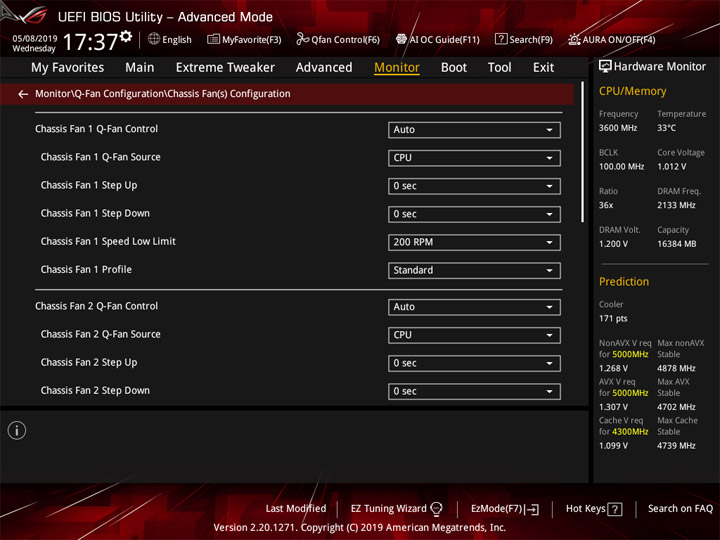720x540 pixels.
Task: Open Tool tab
Action: 499,68
